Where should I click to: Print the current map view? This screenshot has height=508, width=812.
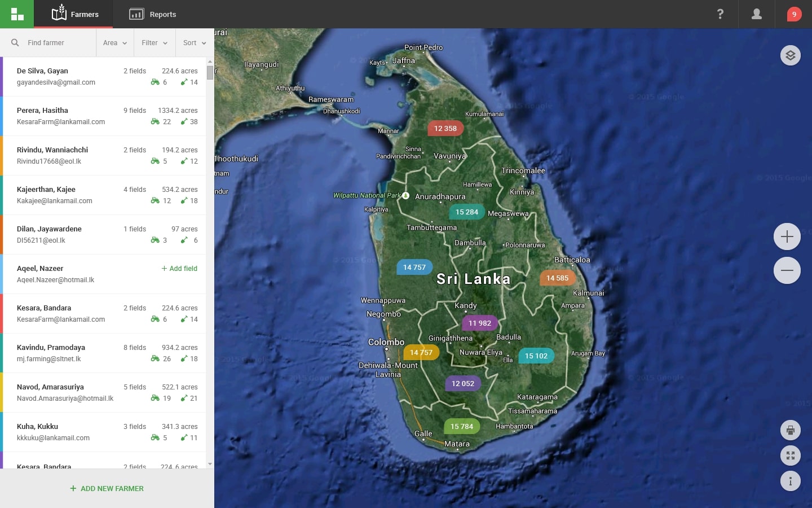[790, 431]
